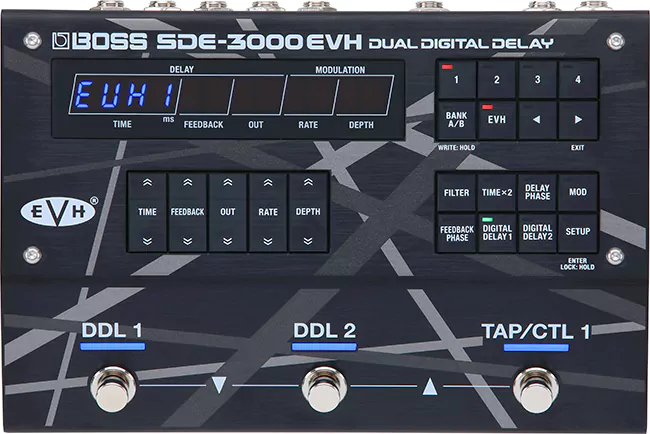Click the right arrow EXIT button
Image resolution: width=650 pixels, height=434 pixels.
[578, 120]
